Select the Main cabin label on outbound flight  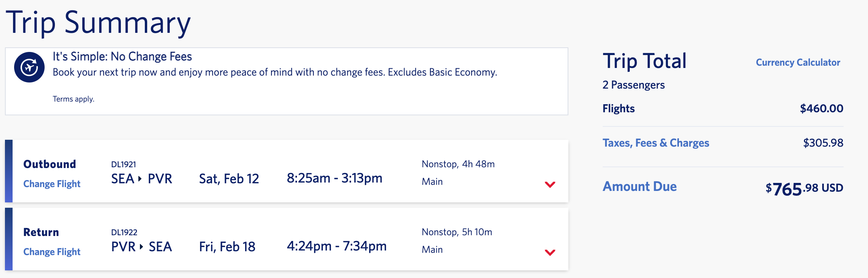[x=432, y=181]
